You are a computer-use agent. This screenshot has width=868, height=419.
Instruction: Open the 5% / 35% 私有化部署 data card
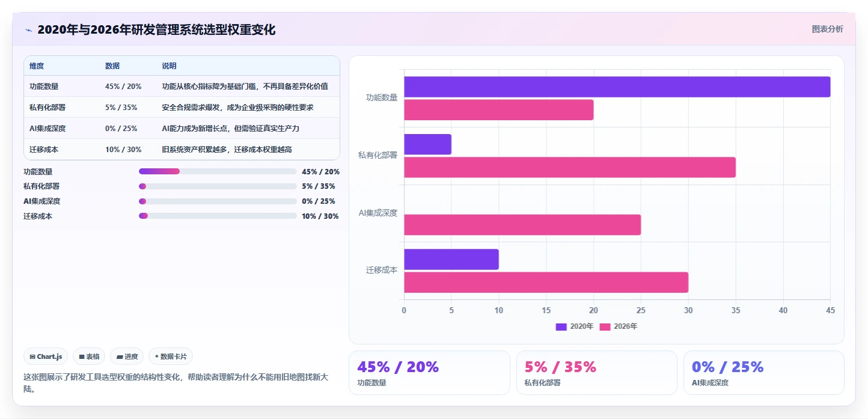click(596, 373)
